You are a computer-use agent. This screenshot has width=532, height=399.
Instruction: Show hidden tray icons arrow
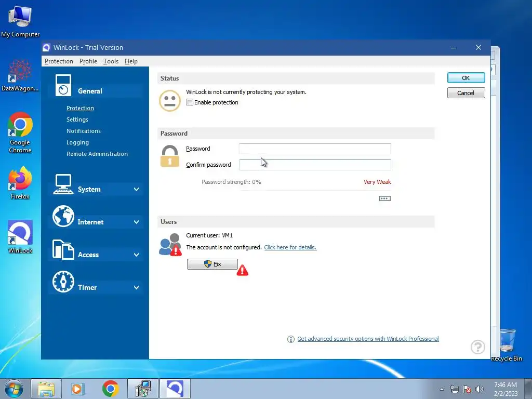tap(442, 389)
